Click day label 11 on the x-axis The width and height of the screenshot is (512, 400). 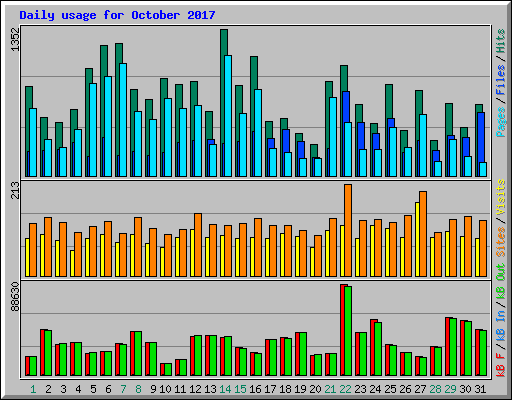[180, 389]
